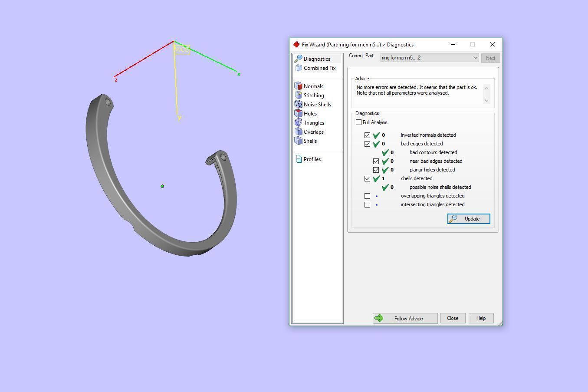Select the Overlaps fix icon
This screenshot has height=392, width=588.
298,132
